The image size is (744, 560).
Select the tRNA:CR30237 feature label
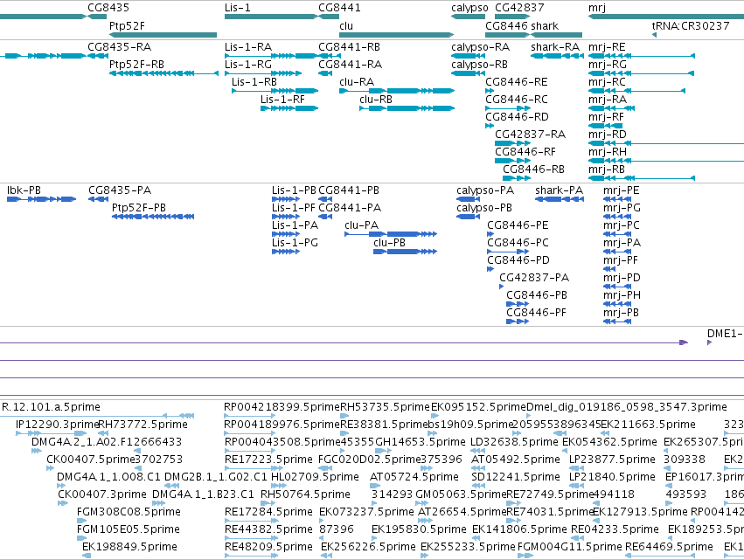pos(691,25)
